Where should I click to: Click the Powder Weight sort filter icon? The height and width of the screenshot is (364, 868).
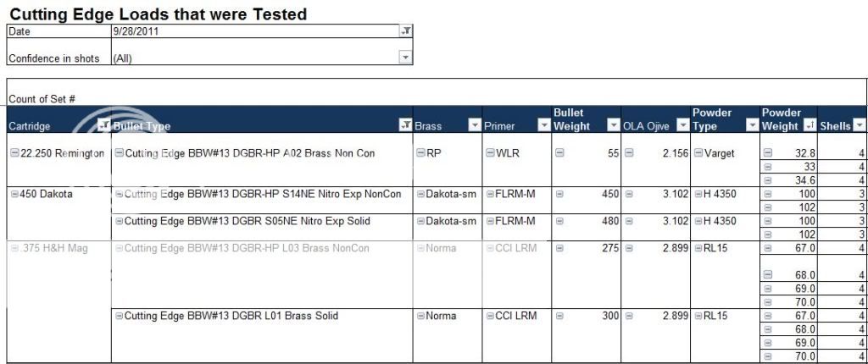[809, 126]
